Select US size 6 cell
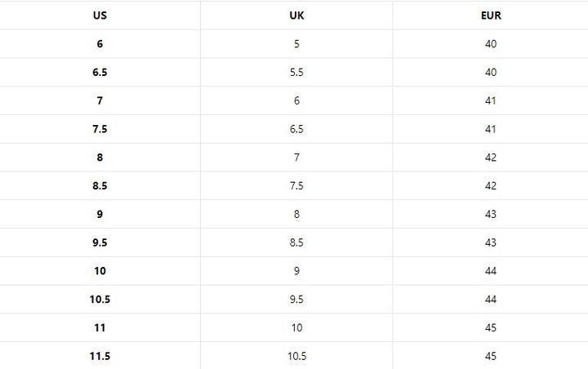The height and width of the screenshot is (369, 588). 100,44
